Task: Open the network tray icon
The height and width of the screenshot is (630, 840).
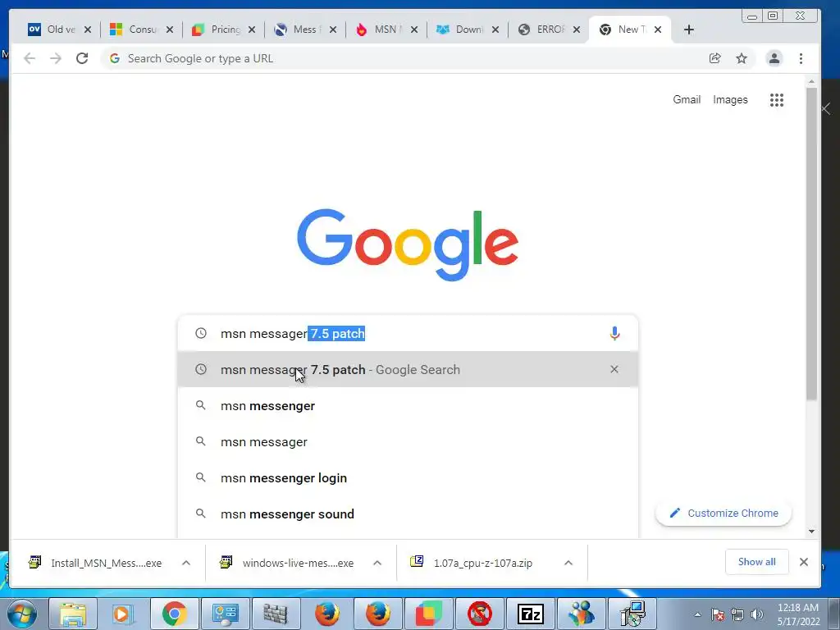Action: [737, 614]
